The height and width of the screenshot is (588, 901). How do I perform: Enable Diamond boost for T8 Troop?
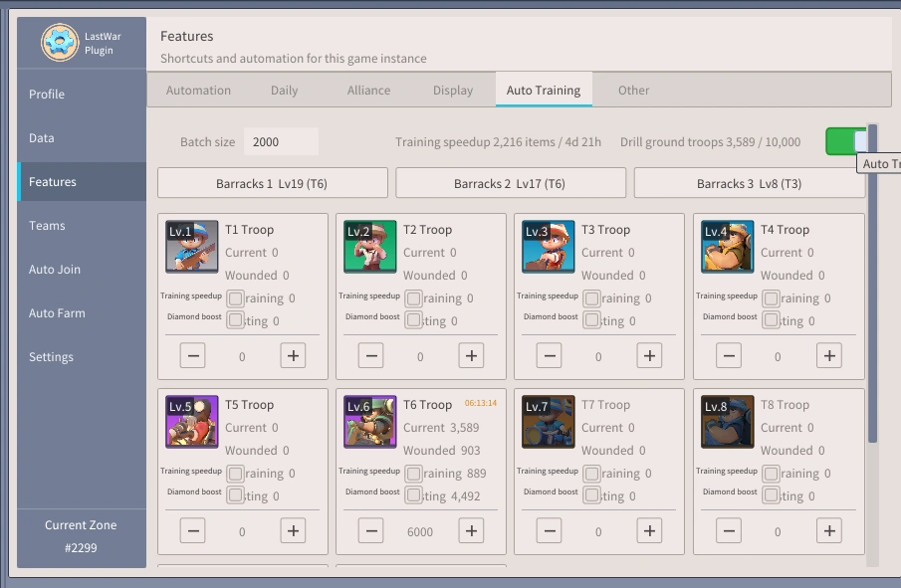click(771, 495)
